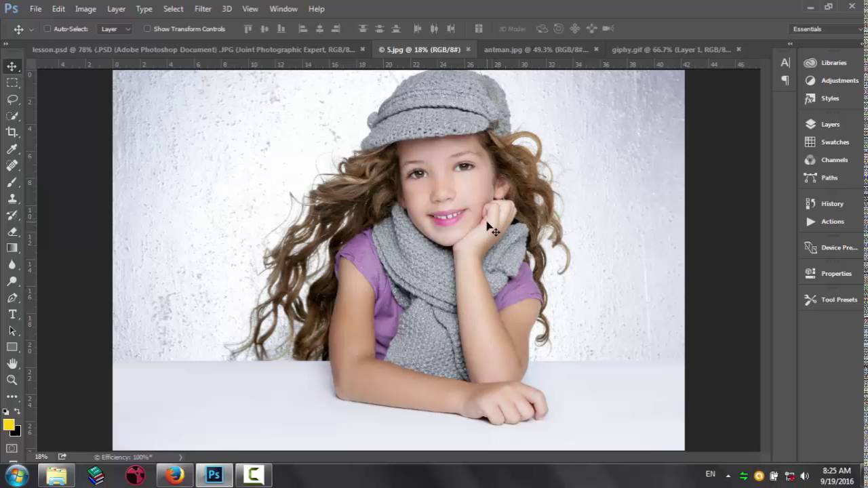Select the Pen tool

12,298
